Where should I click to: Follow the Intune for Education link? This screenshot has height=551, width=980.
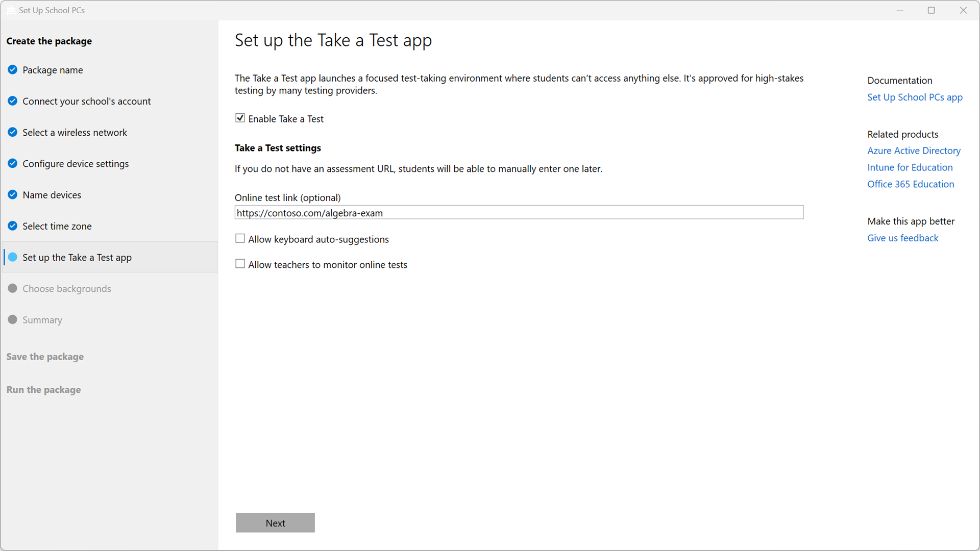click(x=910, y=167)
